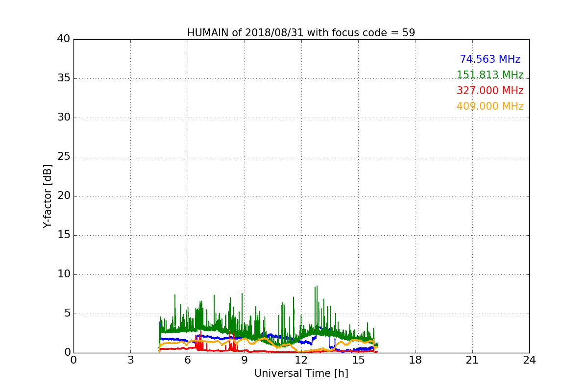Click the 40 tick on the Y axis
The height and width of the screenshot is (392, 588).
click(63, 39)
